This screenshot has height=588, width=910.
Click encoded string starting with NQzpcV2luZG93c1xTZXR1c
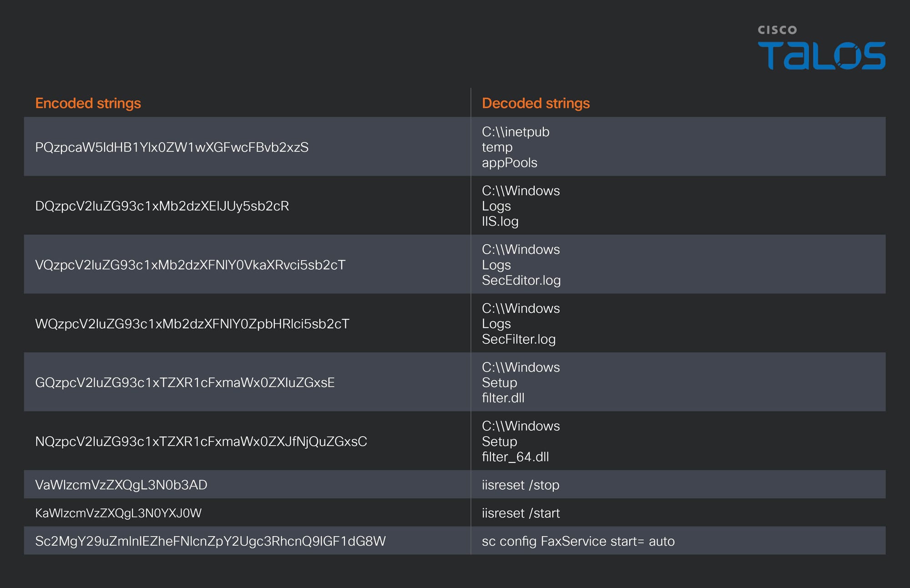pyautogui.click(x=201, y=442)
